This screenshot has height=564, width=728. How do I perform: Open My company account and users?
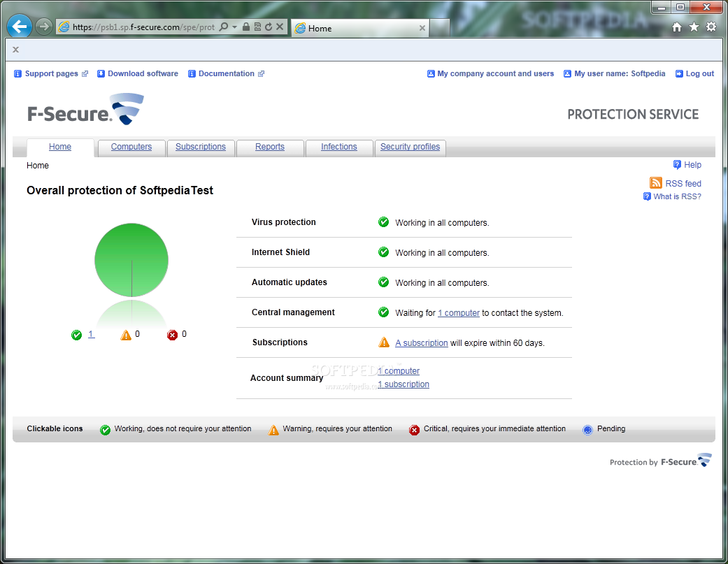495,74
